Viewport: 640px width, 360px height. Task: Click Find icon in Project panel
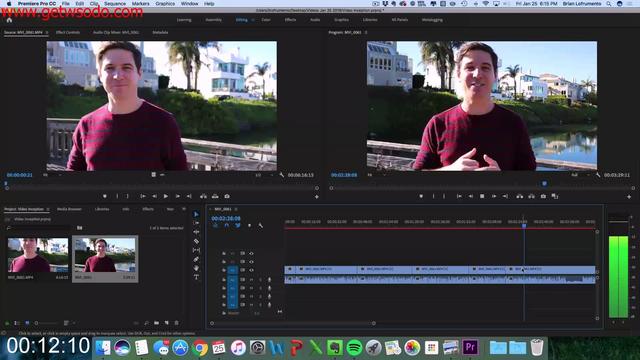coord(147,323)
